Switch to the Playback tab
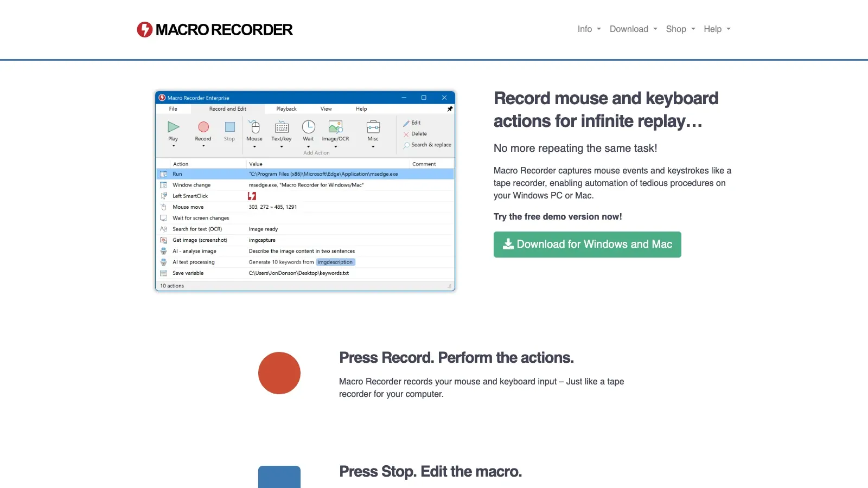This screenshot has width=868, height=488. tap(286, 109)
